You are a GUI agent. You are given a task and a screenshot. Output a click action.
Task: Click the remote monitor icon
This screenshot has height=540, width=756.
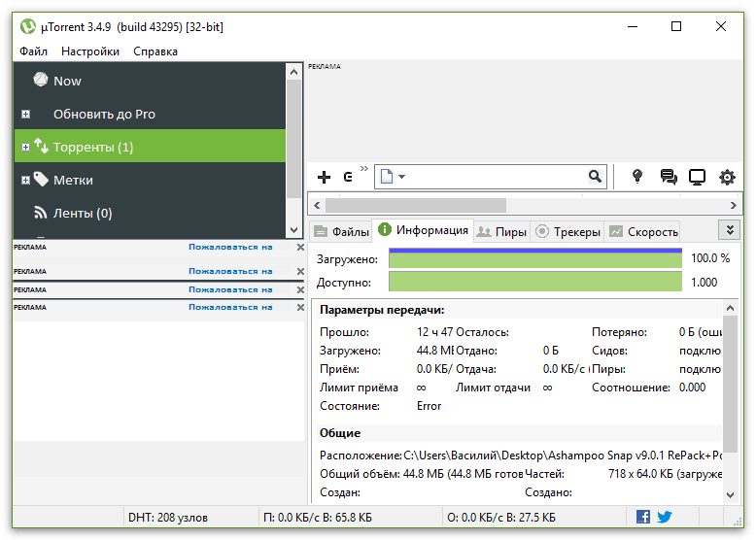(697, 177)
